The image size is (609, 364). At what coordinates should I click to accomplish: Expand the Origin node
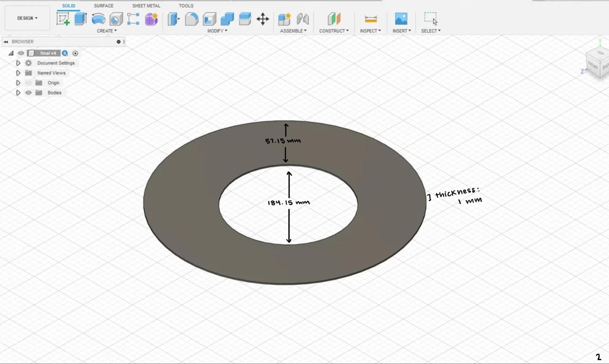18,83
